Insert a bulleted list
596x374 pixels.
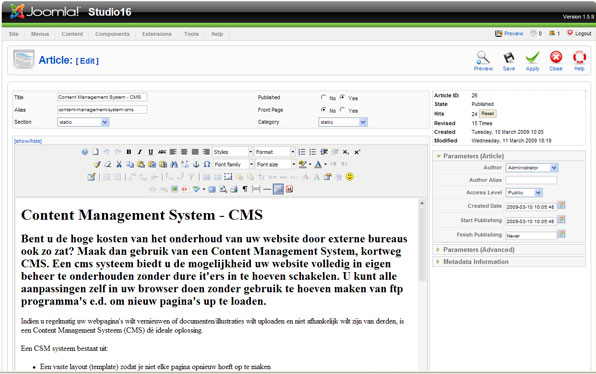[312, 152]
